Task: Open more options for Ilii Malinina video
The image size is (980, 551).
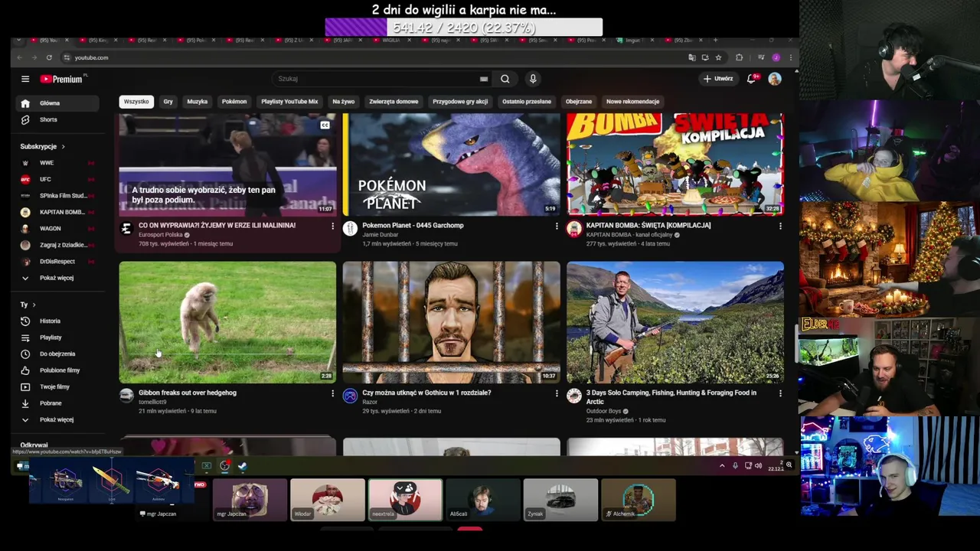Action: click(332, 226)
